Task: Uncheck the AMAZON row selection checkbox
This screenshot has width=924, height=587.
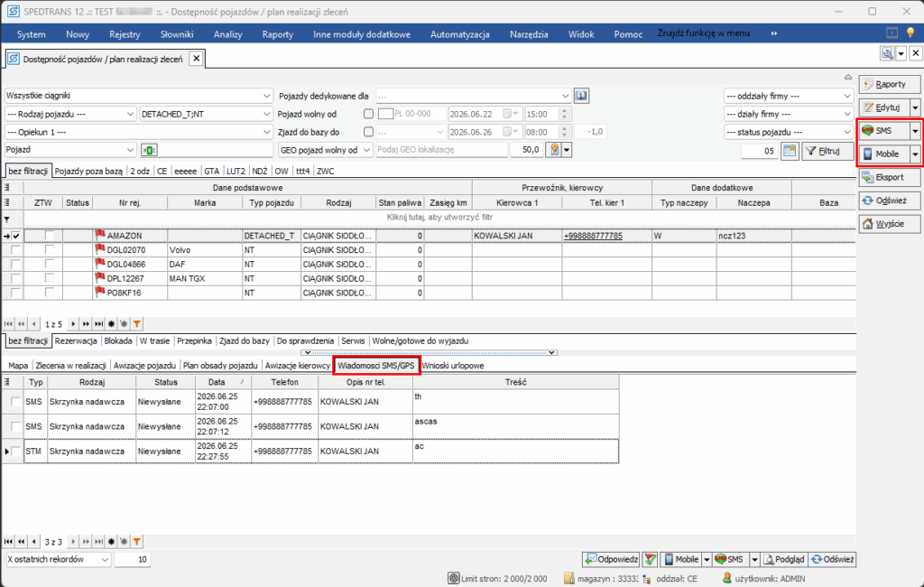Action: [16, 236]
